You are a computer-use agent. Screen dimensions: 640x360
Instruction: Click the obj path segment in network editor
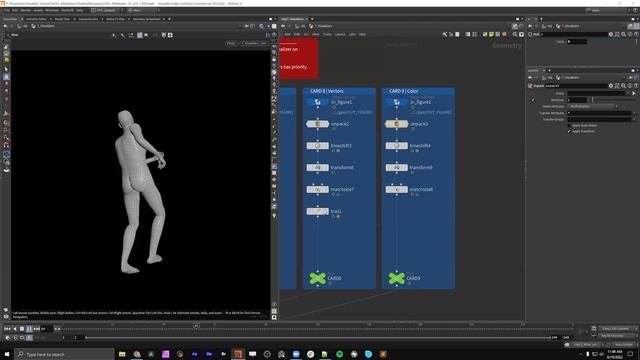coord(303,26)
